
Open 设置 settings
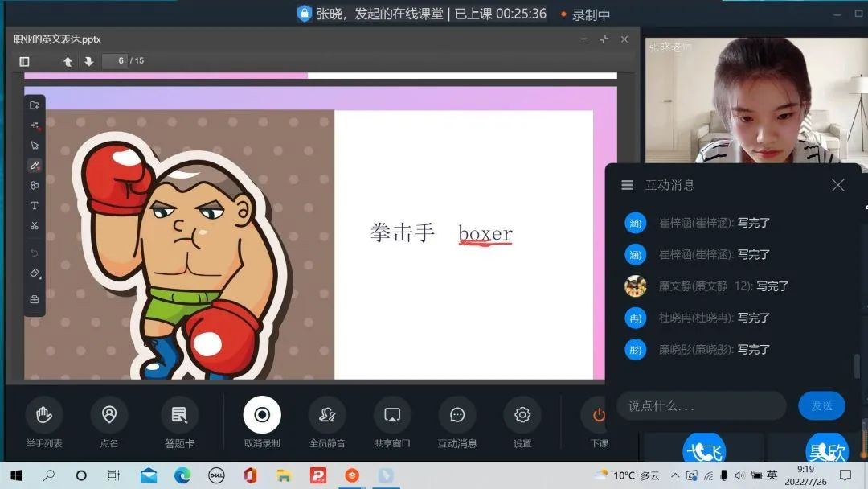click(x=522, y=416)
